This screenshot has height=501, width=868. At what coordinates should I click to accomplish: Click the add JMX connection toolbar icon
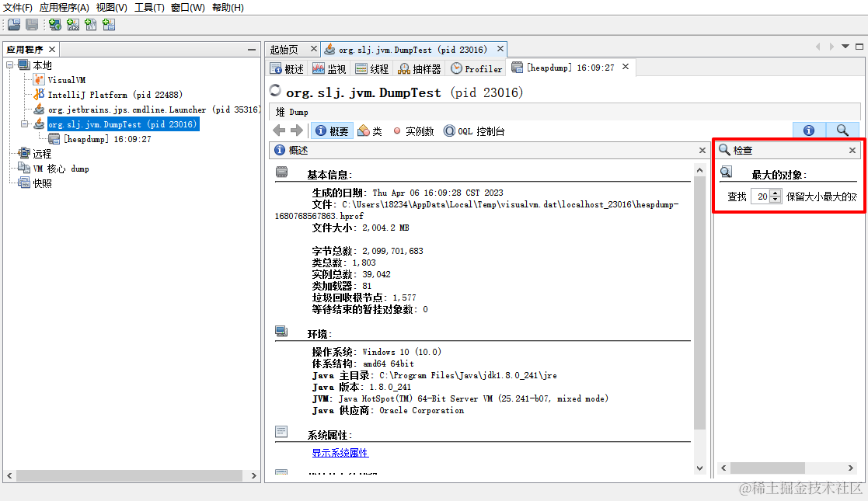tap(73, 24)
